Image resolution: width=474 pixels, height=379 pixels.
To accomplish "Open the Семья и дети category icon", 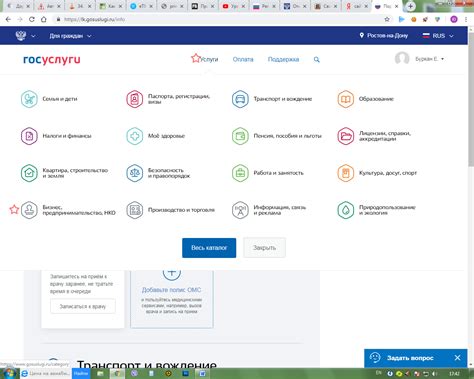I will 29,99.
